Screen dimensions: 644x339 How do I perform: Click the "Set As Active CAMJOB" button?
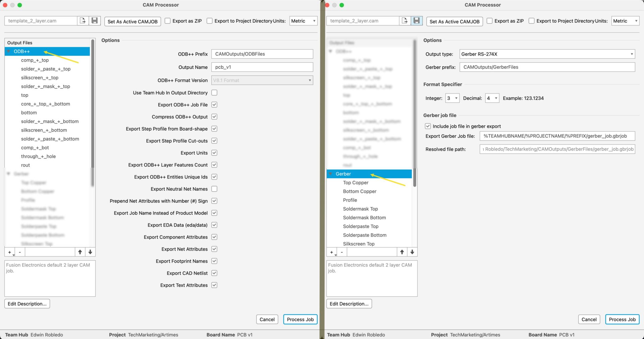132,21
